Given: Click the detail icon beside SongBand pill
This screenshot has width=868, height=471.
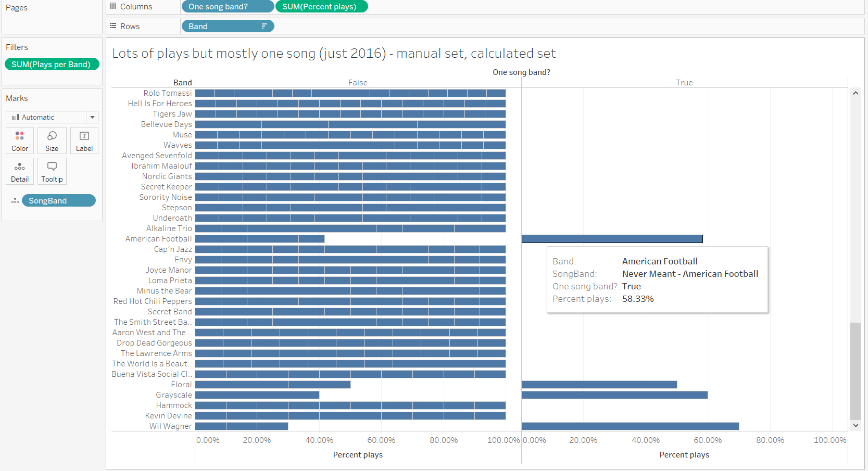Looking at the screenshot, I should [15, 201].
